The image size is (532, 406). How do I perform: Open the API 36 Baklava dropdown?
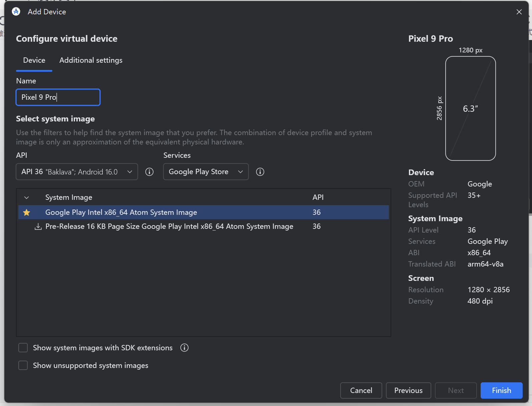(x=77, y=172)
